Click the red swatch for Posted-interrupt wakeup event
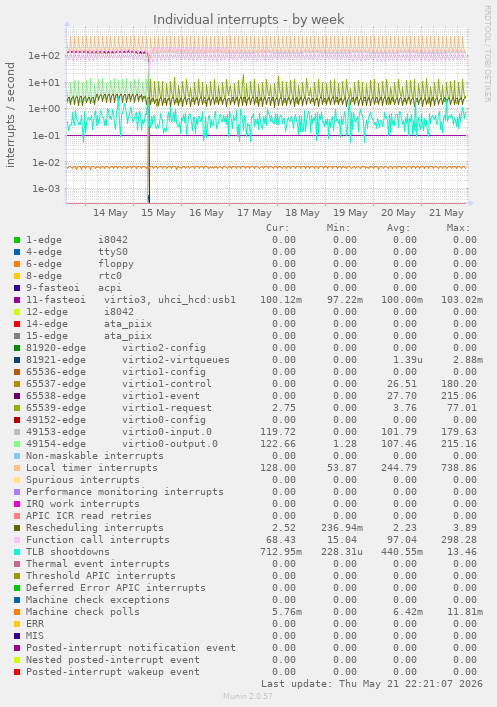Image resolution: width=497 pixels, height=707 pixels. pos(17,672)
